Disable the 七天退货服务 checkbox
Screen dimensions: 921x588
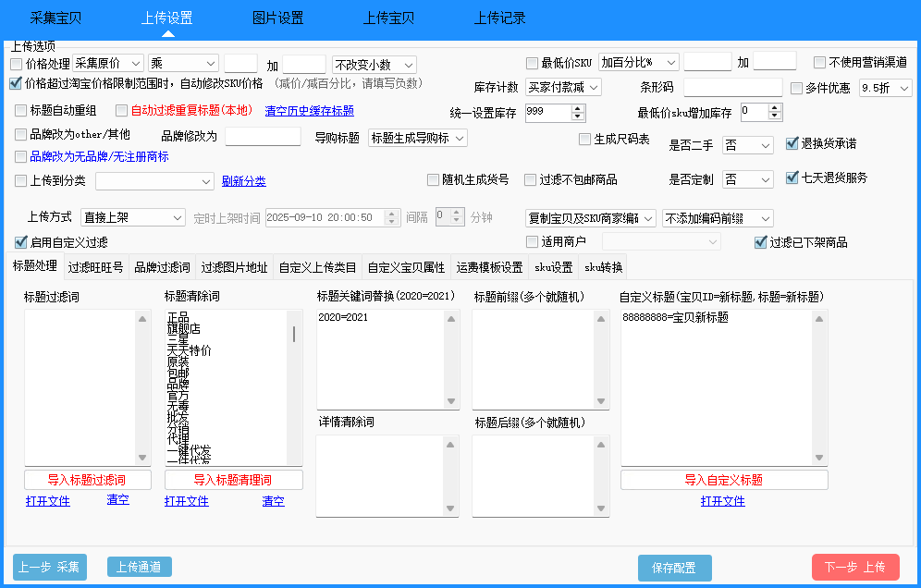coord(792,177)
